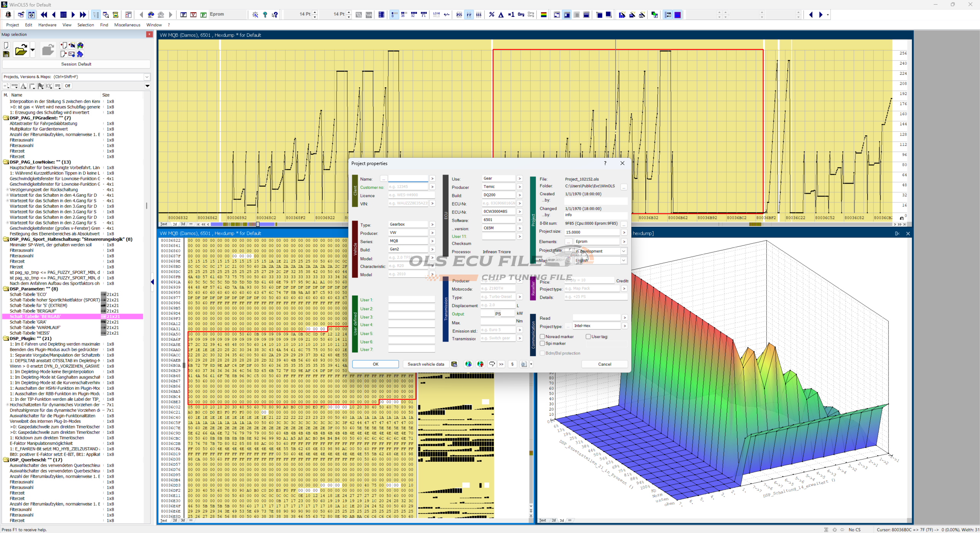Click the 32-bit data width toolbar icon
980x533 pixels.
coord(413,15)
